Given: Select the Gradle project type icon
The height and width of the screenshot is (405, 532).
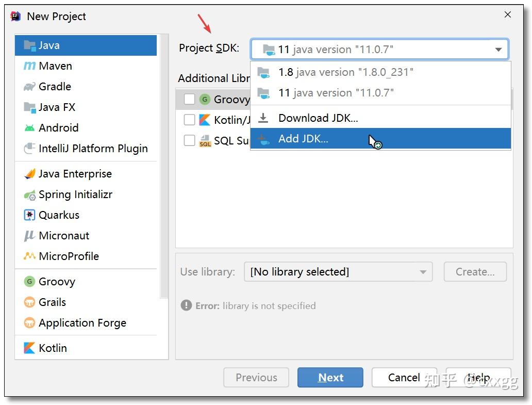Looking at the screenshot, I should (30, 87).
